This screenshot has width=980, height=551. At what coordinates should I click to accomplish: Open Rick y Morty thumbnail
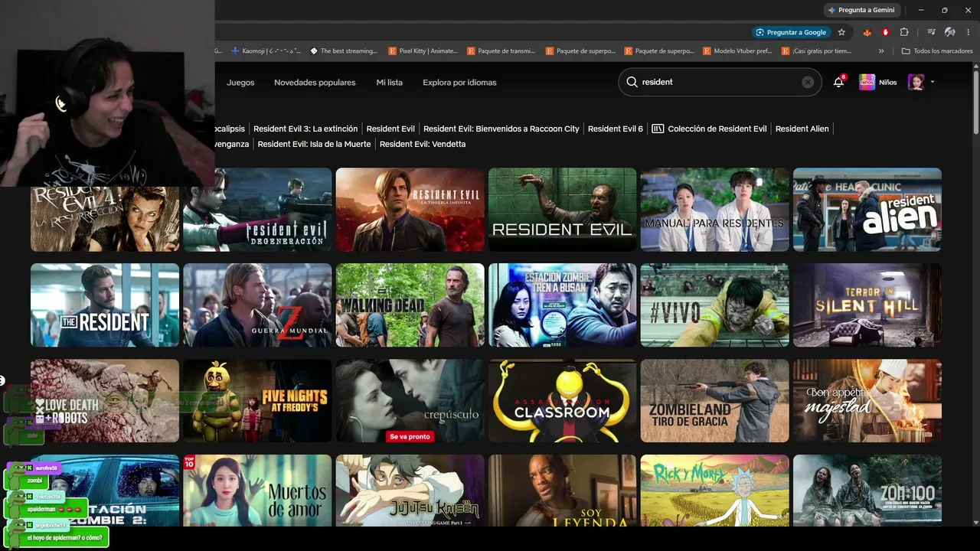[715, 491]
